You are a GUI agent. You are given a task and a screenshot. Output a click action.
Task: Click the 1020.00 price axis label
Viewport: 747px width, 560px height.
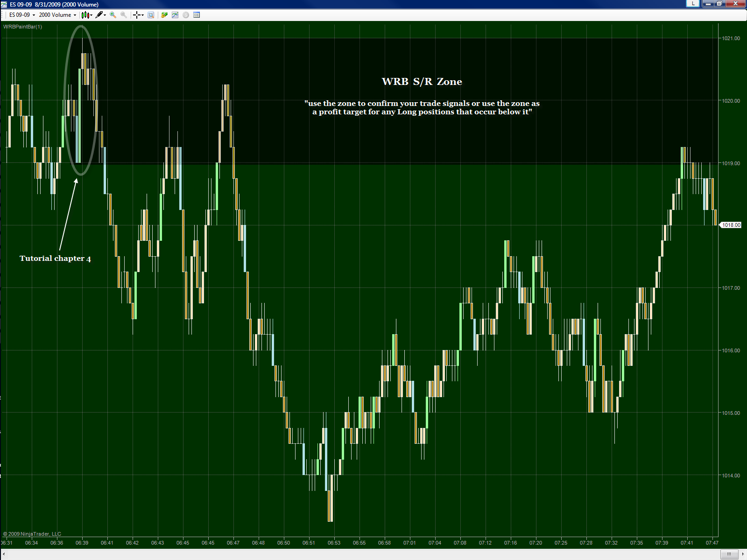[x=731, y=101]
